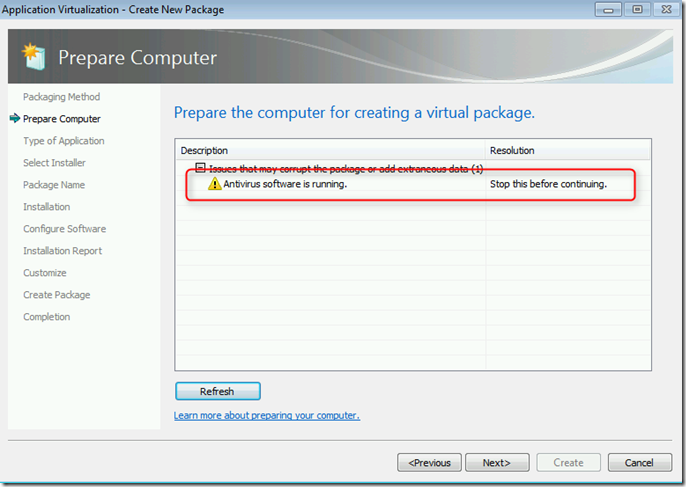
Task: Select the Prepare Computer step
Action: pos(62,119)
